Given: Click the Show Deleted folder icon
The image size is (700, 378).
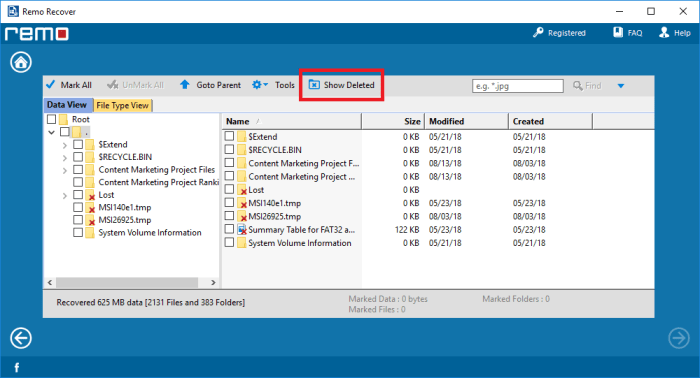Looking at the screenshot, I should 314,85.
